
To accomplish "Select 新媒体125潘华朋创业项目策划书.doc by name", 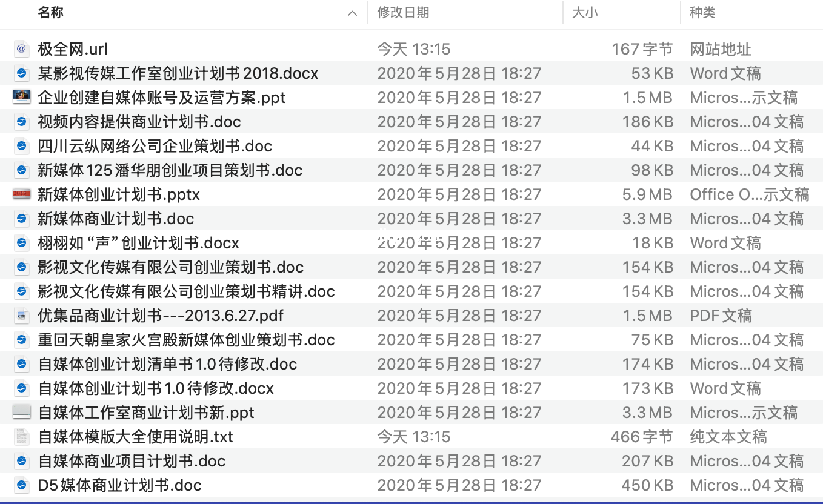I will [x=170, y=170].
